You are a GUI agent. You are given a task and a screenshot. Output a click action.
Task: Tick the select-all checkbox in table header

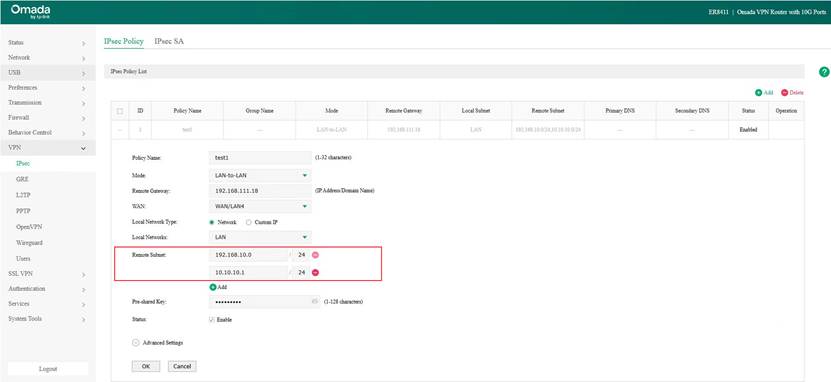pyautogui.click(x=120, y=111)
